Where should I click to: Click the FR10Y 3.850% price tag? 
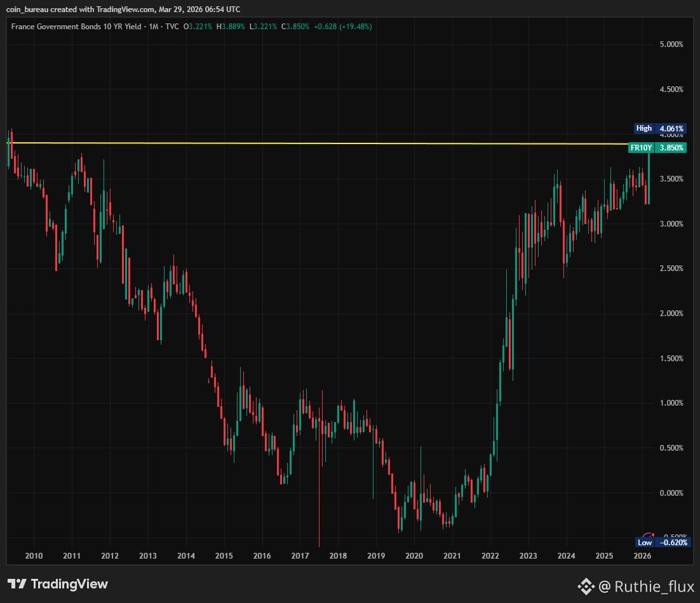[x=657, y=148]
